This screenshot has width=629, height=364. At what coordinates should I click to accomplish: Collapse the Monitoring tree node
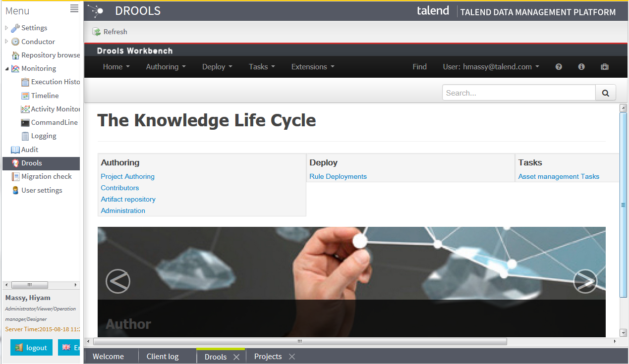click(6, 69)
